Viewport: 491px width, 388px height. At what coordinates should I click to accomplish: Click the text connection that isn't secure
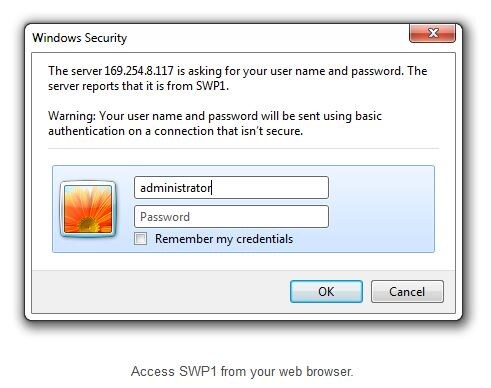[x=229, y=131]
